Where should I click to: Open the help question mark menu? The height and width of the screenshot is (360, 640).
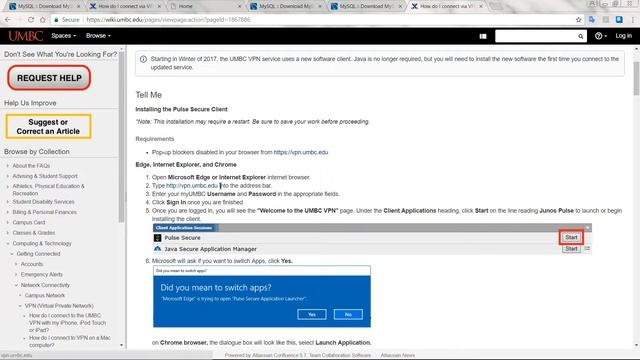pyautogui.click(x=600, y=36)
